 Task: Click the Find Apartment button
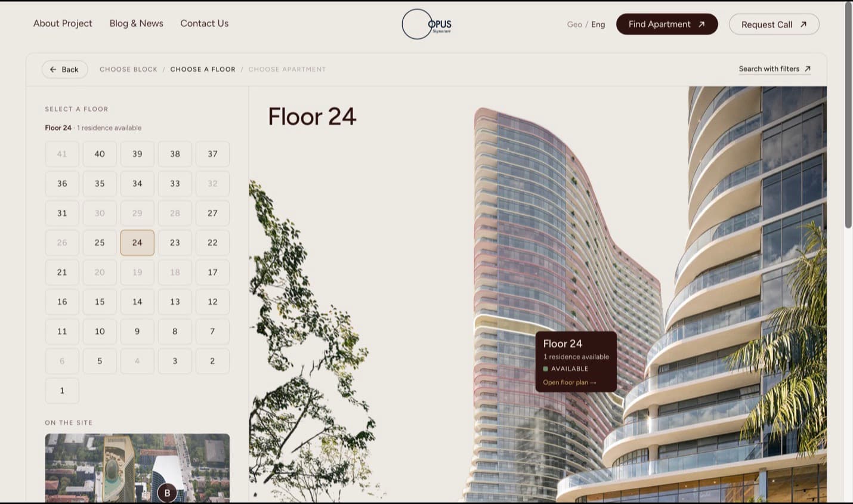667,24
